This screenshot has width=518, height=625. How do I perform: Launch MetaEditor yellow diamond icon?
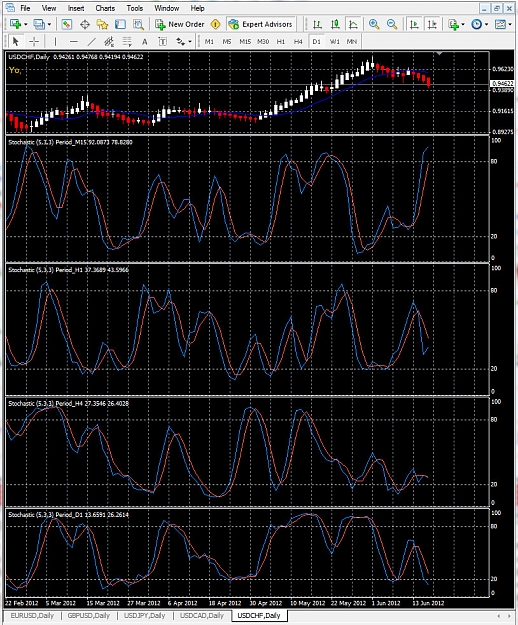[215, 24]
